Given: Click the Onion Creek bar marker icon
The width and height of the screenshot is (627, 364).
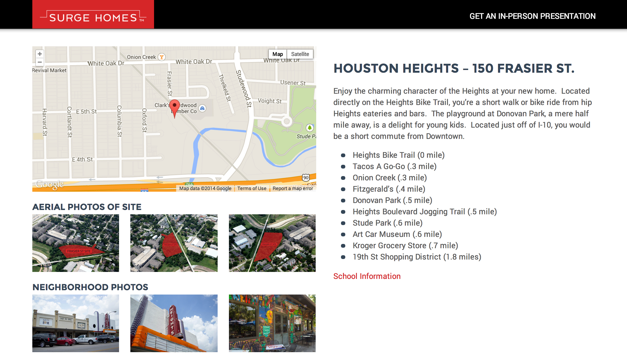Looking at the screenshot, I should (162, 57).
